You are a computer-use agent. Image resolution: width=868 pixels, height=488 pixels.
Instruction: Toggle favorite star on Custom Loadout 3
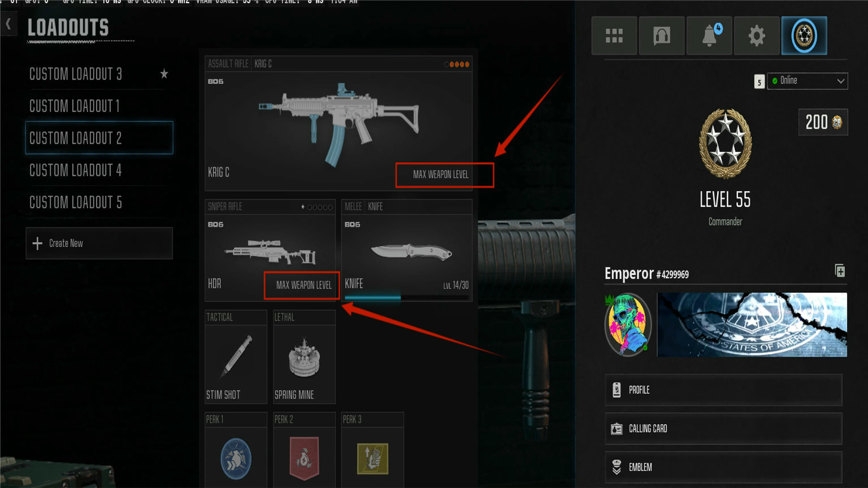pyautogui.click(x=164, y=73)
